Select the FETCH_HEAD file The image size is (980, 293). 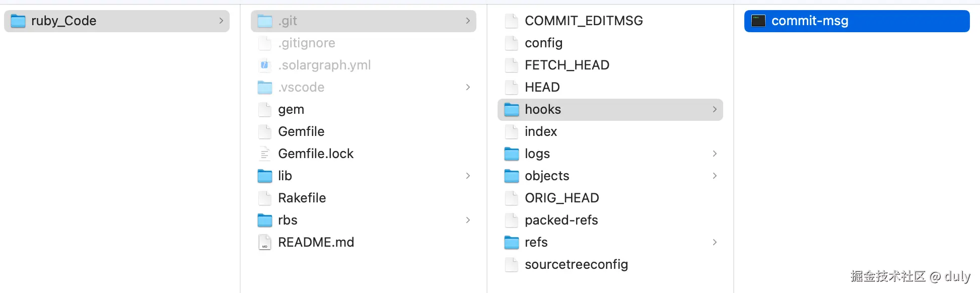567,65
